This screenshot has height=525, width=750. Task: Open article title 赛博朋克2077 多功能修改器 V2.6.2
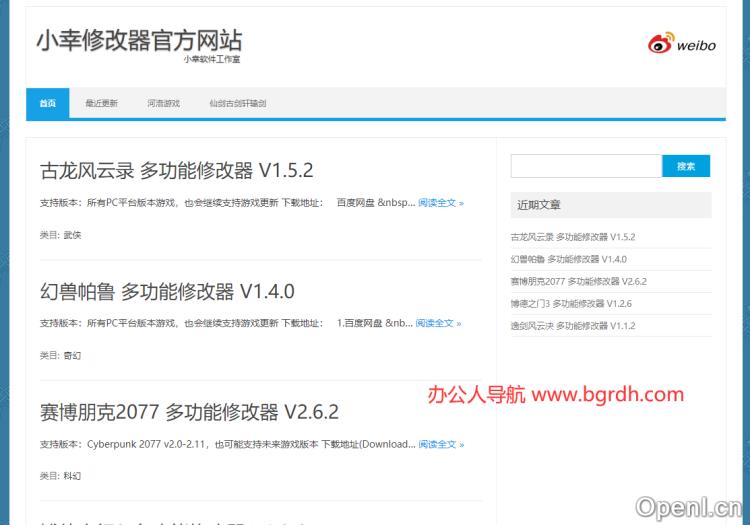(189, 412)
